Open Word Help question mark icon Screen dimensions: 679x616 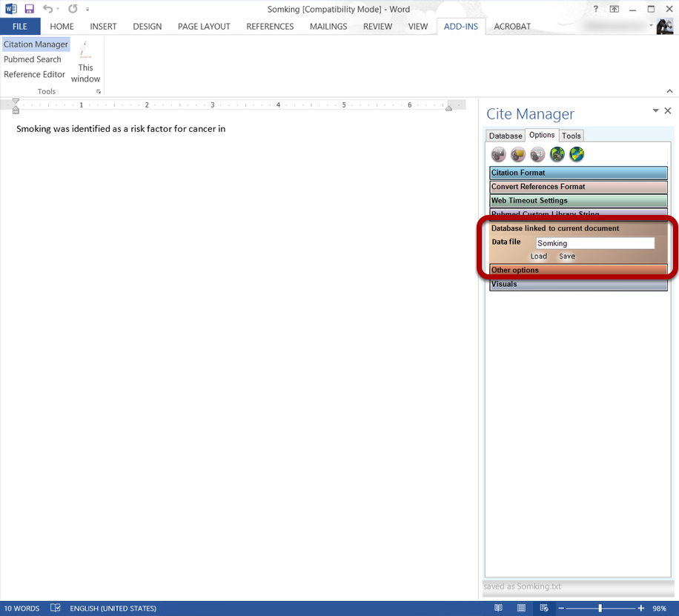coord(595,9)
